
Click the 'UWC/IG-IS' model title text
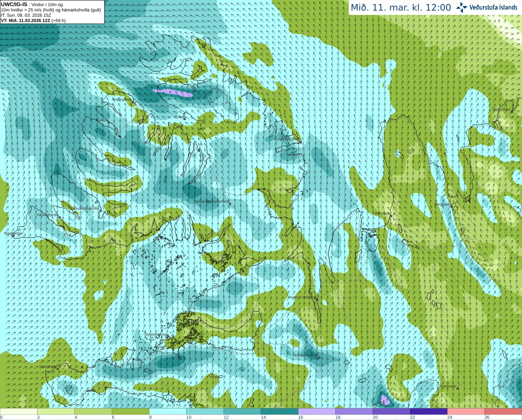pos(14,4)
